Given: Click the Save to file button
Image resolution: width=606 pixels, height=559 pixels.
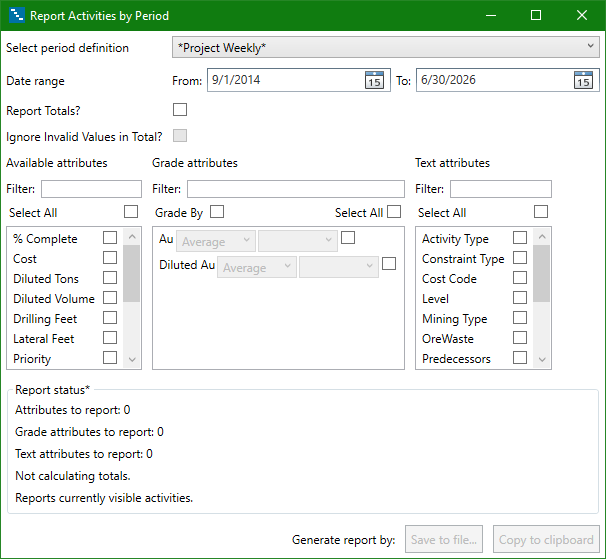Looking at the screenshot, I should click(x=445, y=540).
